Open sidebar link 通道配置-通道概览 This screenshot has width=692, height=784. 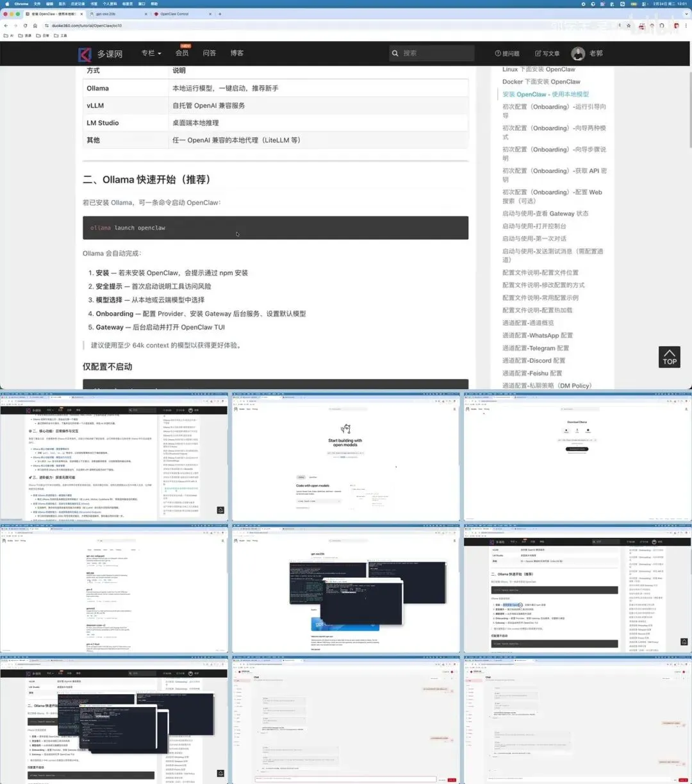528,322
